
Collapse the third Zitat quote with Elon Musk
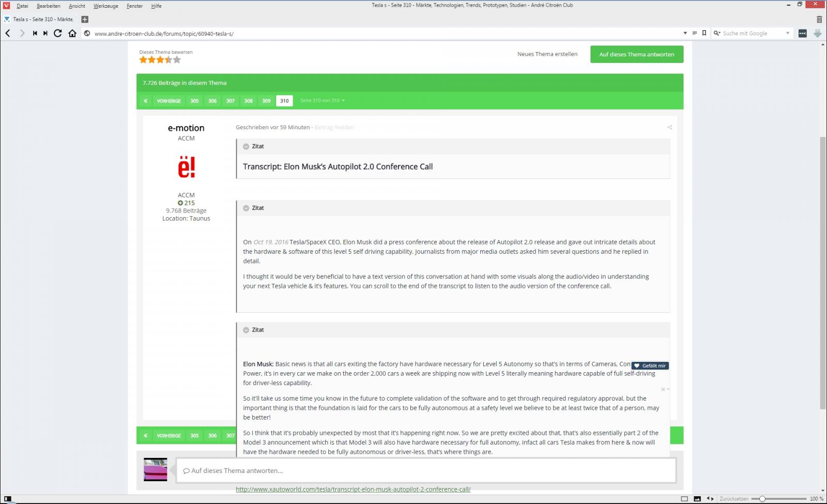point(246,330)
